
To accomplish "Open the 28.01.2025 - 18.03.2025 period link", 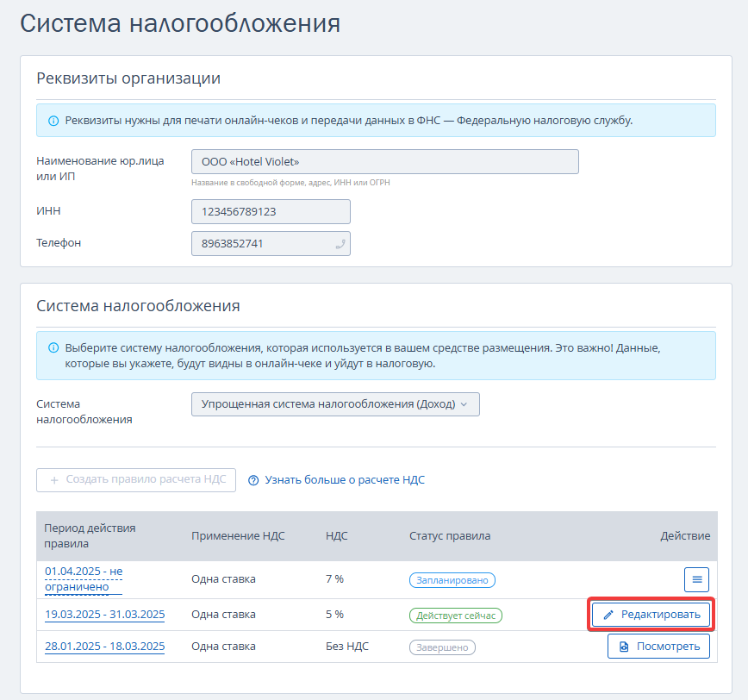I will pos(104,646).
